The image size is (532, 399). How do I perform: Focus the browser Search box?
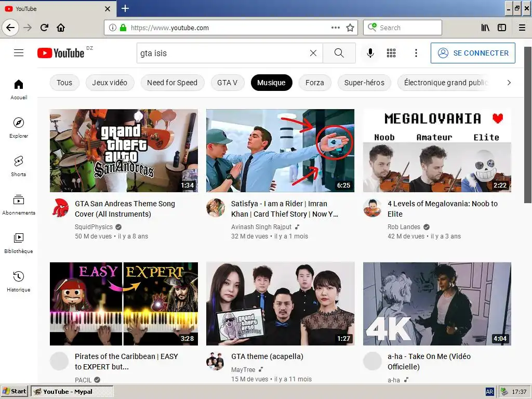click(x=403, y=28)
